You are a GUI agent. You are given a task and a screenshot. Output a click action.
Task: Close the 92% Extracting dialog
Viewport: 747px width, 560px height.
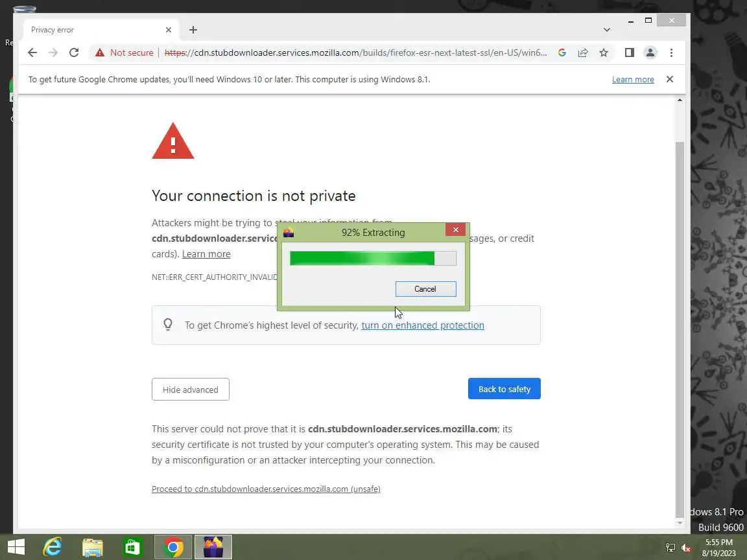[x=455, y=230]
